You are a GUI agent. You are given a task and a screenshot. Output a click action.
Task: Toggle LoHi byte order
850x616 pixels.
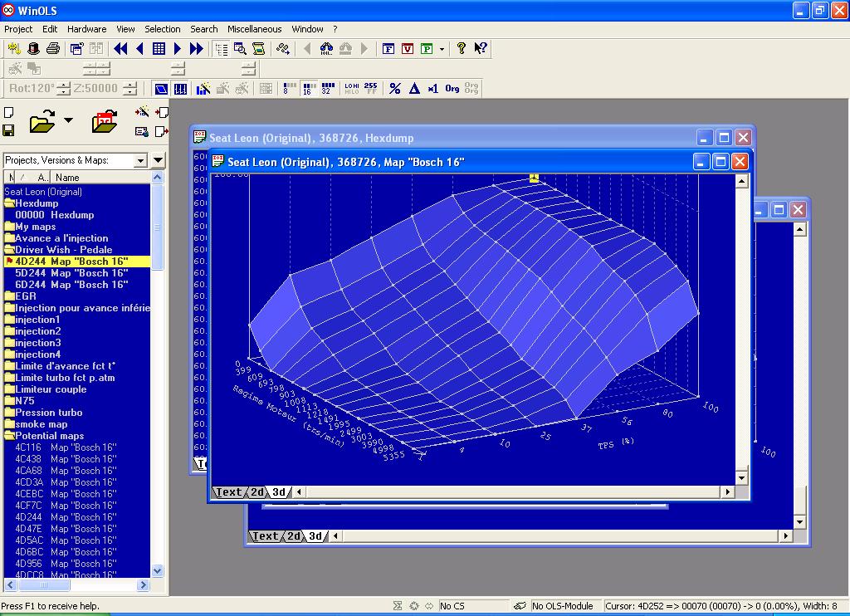[352, 88]
